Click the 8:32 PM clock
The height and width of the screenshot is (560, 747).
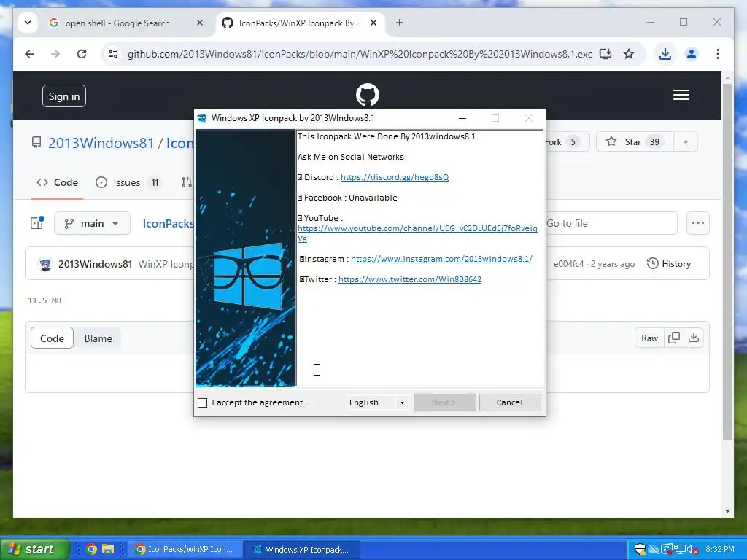click(x=720, y=550)
